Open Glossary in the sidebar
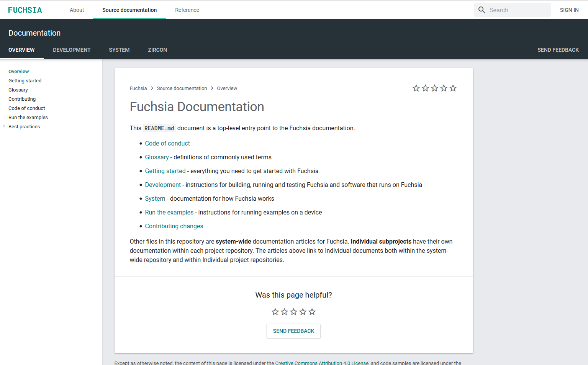The height and width of the screenshot is (365, 588). click(18, 90)
